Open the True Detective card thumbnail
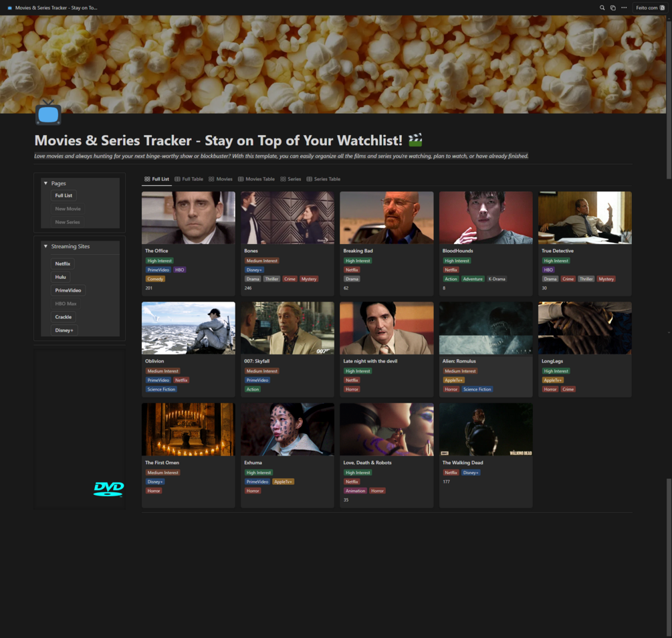Image resolution: width=672 pixels, height=638 pixels. coord(584,218)
